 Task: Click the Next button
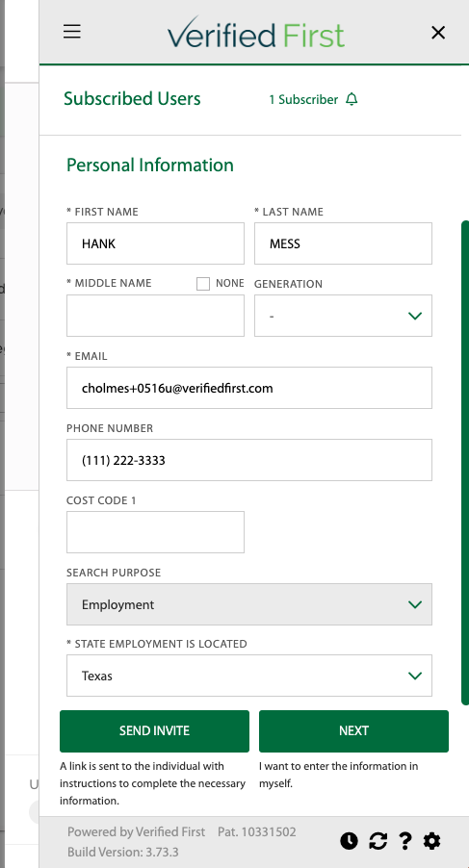353,730
